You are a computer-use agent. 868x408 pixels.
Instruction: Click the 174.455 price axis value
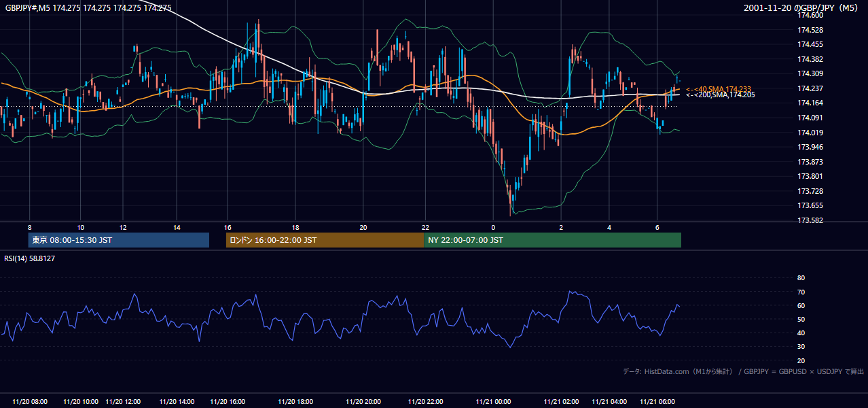810,44
